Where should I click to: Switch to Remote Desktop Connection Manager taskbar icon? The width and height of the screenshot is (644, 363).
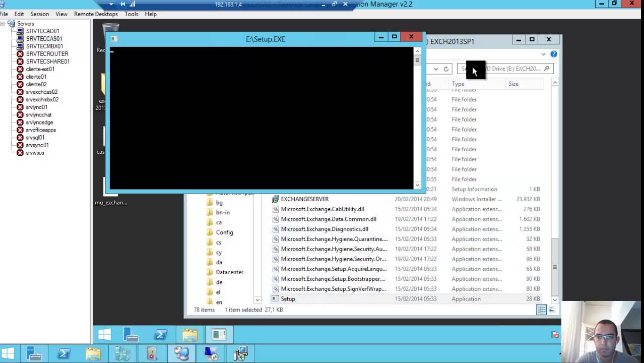point(181,353)
